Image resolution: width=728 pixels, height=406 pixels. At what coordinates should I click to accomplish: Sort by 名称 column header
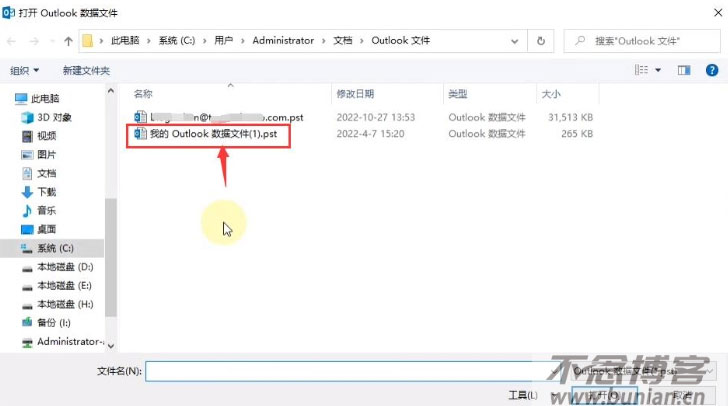(x=143, y=94)
